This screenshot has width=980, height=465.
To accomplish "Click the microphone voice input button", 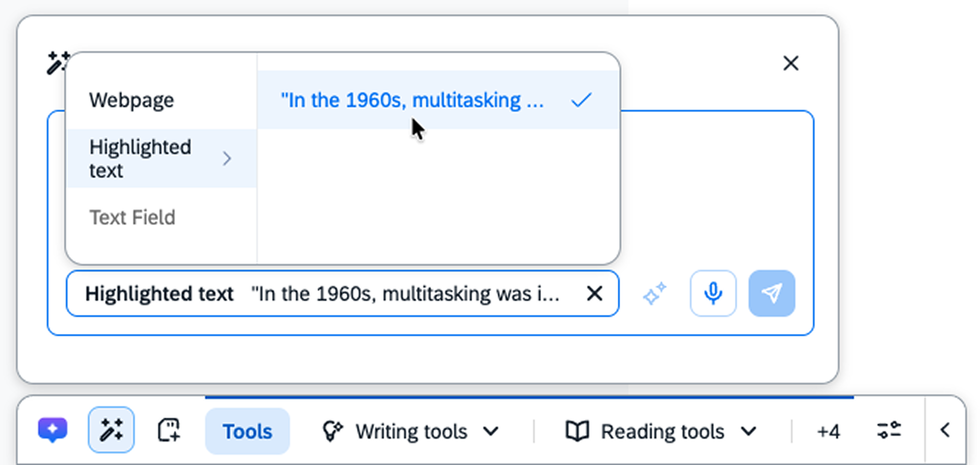I will (x=713, y=293).
